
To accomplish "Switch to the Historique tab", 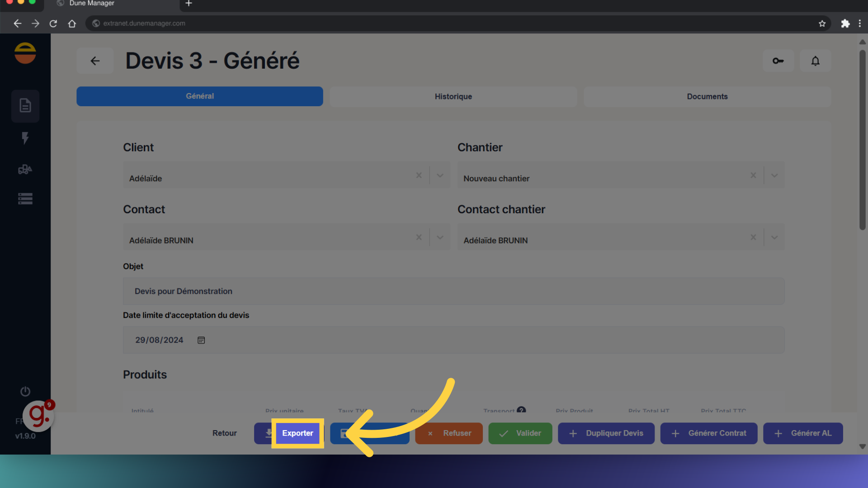I will (453, 97).
